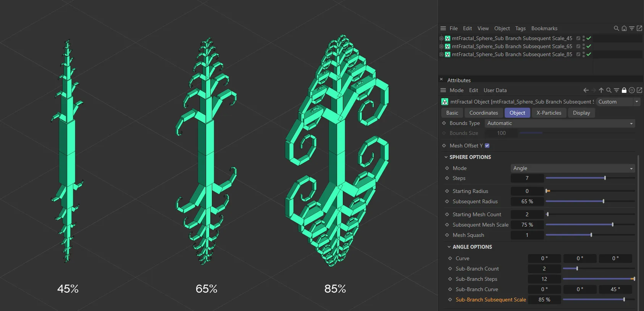Viewport: 644px width, 311px height.
Task: Toggle visibility dots for Scale_45 object
Action: (x=584, y=38)
